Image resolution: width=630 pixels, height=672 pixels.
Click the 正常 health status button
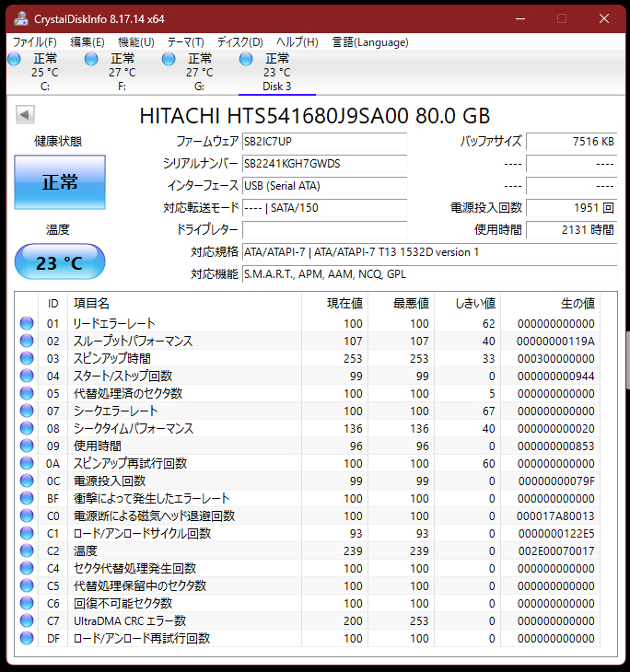tap(60, 182)
